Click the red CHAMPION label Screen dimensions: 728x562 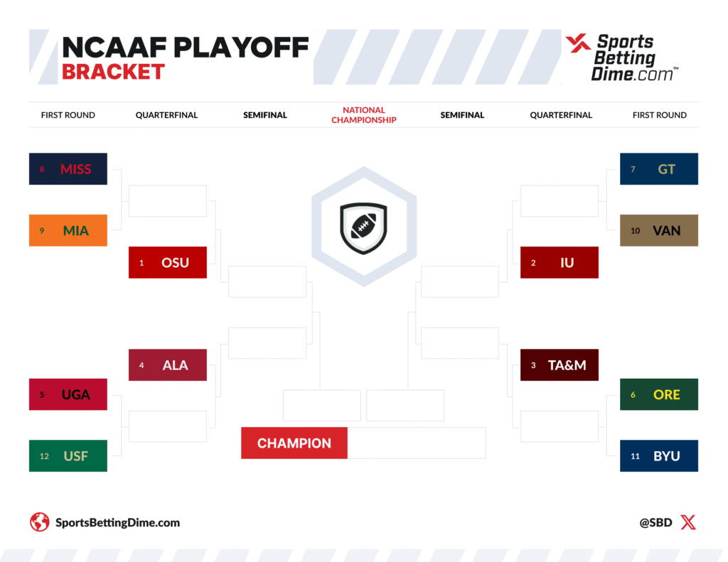pyautogui.click(x=294, y=443)
